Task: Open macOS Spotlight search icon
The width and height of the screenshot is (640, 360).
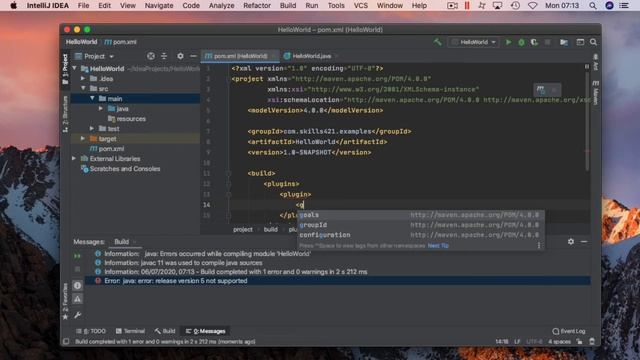Action: click(593, 6)
